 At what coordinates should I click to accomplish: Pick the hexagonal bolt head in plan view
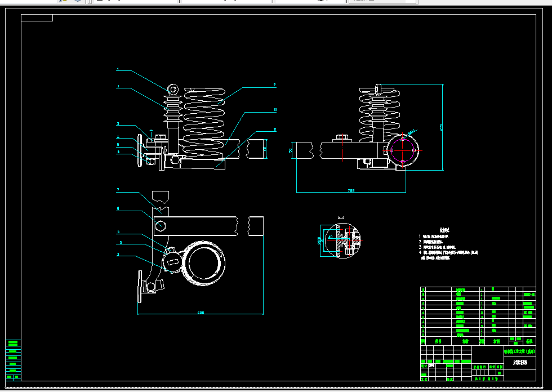coord(160,225)
